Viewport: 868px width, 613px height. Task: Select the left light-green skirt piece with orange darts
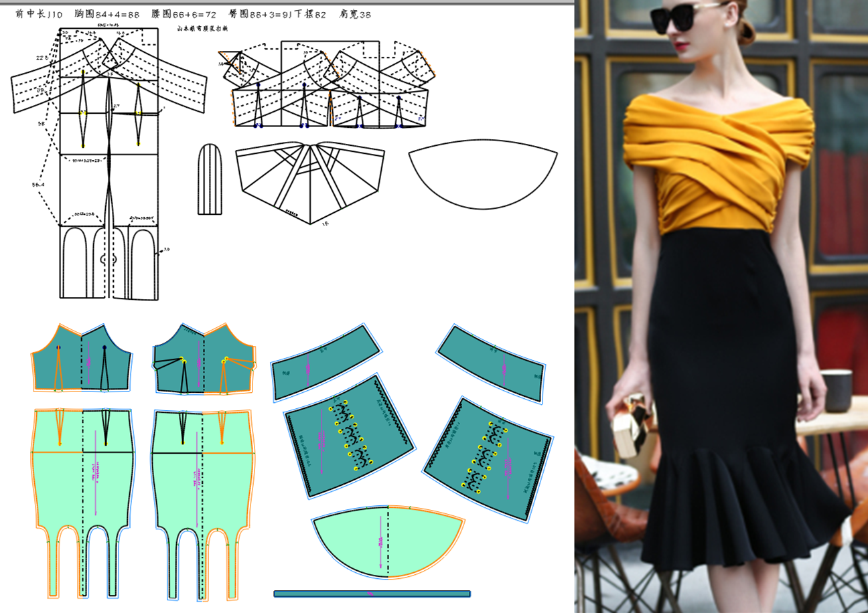[x=83, y=502]
